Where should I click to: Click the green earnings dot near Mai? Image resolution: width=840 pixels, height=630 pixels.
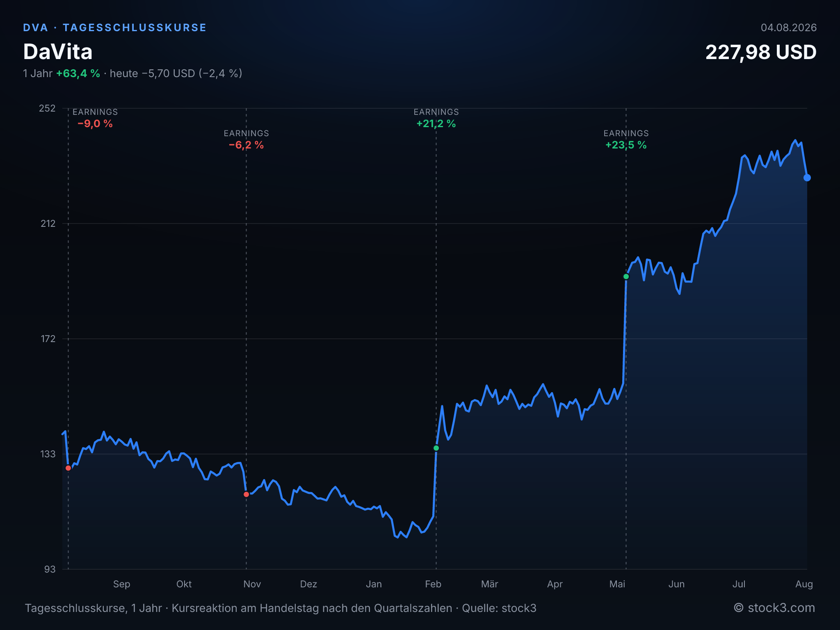click(626, 276)
